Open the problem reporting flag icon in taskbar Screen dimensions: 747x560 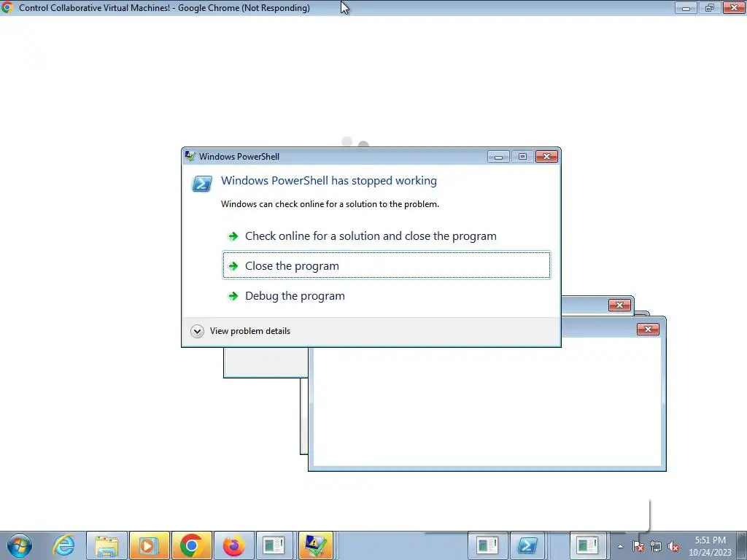point(315,545)
